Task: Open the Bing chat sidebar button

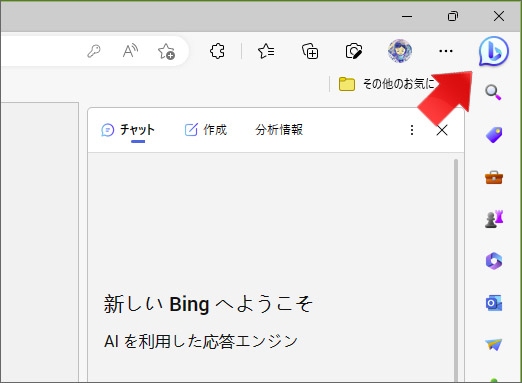Action: (x=494, y=51)
